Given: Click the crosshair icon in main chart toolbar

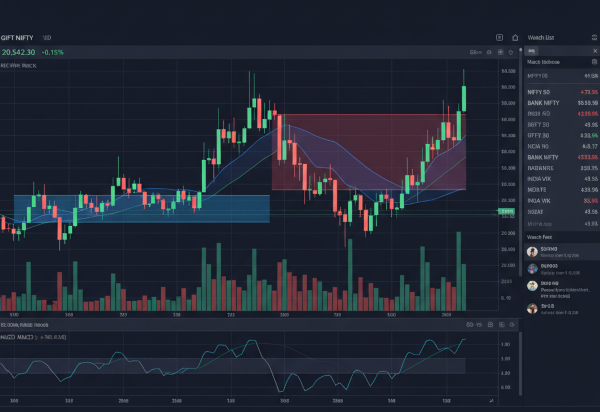Looking at the screenshot, I should [x=511, y=52].
